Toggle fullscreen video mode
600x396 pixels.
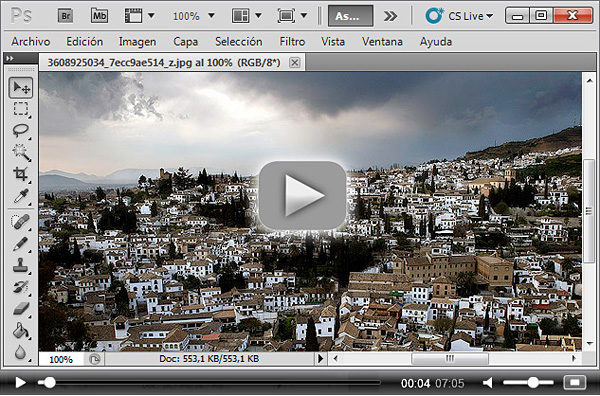[x=575, y=382]
